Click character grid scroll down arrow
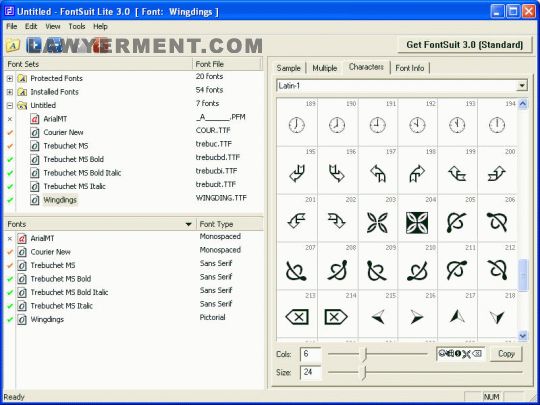The width and height of the screenshot is (540, 405). tap(523, 336)
